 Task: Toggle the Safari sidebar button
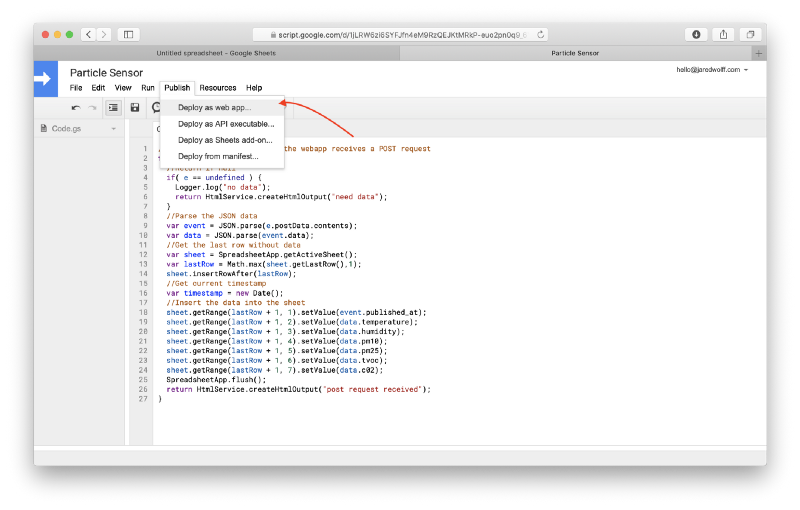(x=129, y=34)
